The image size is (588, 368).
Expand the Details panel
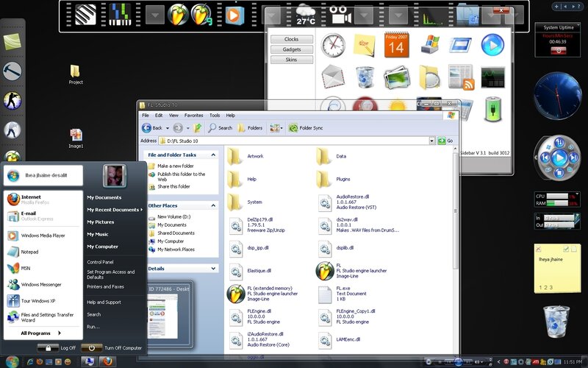point(213,269)
